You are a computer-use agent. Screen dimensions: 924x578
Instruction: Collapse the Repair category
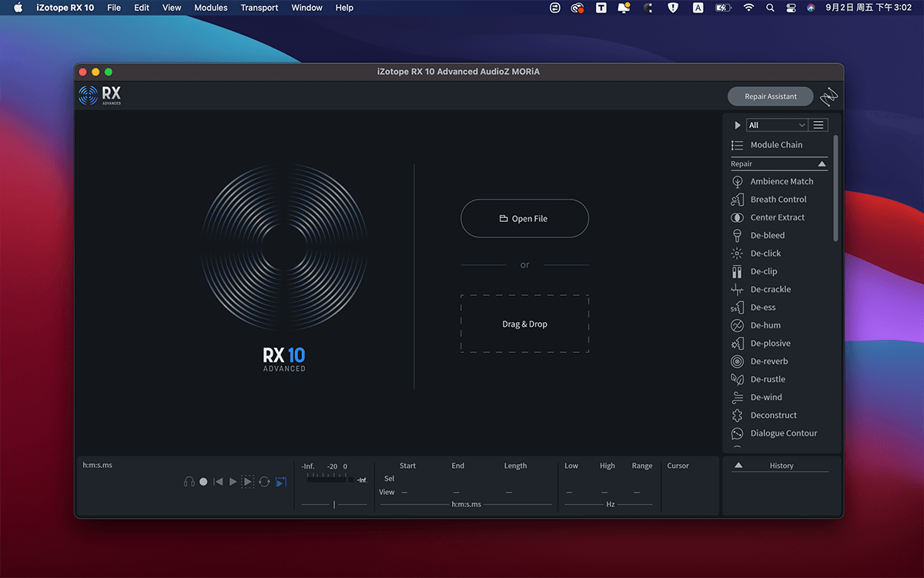(822, 164)
